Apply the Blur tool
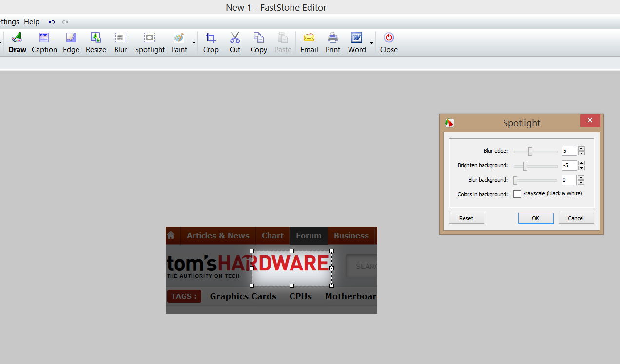 coord(120,43)
